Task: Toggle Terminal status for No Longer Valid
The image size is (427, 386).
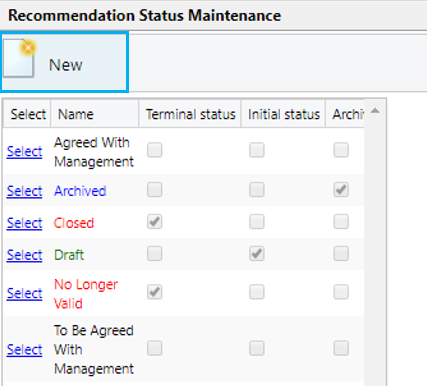Action: [155, 292]
